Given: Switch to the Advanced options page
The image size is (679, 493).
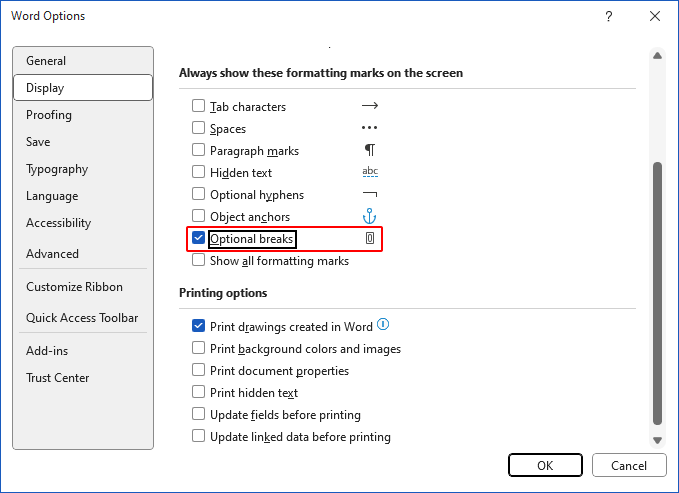Looking at the screenshot, I should (x=52, y=254).
